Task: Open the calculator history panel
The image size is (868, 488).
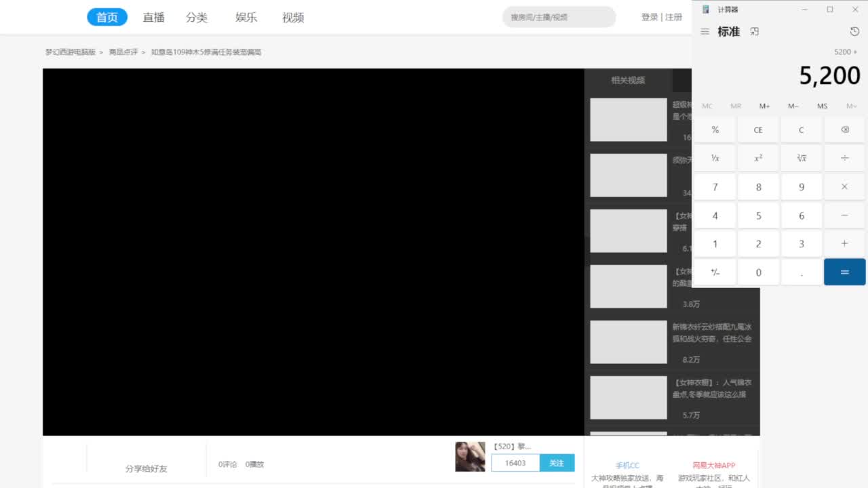Action: click(x=854, y=32)
